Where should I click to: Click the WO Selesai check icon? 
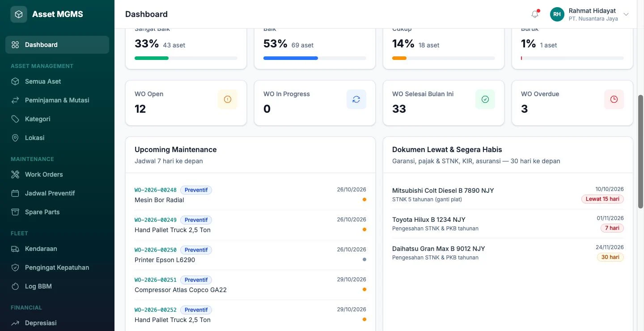click(x=485, y=99)
